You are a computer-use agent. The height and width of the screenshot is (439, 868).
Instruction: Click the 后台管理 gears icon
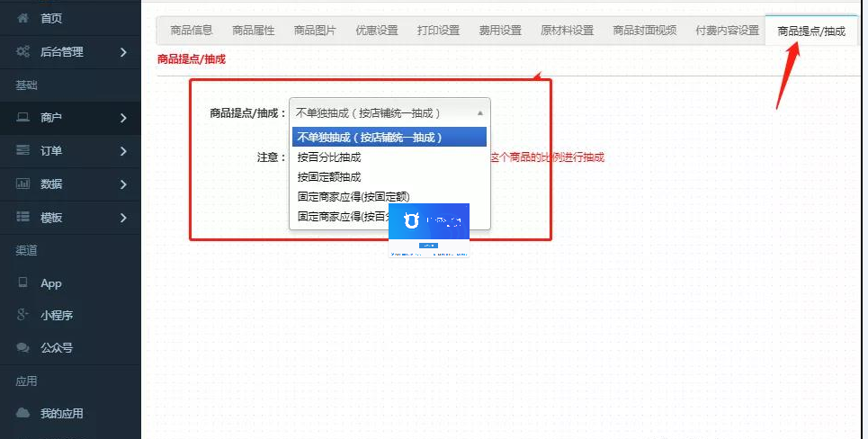click(22, 51)
